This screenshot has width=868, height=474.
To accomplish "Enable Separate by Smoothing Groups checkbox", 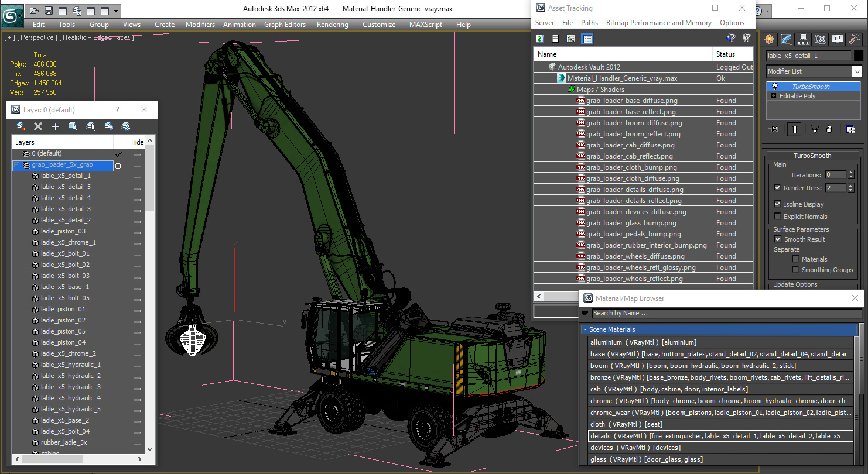I will click(x=795, y=270).
